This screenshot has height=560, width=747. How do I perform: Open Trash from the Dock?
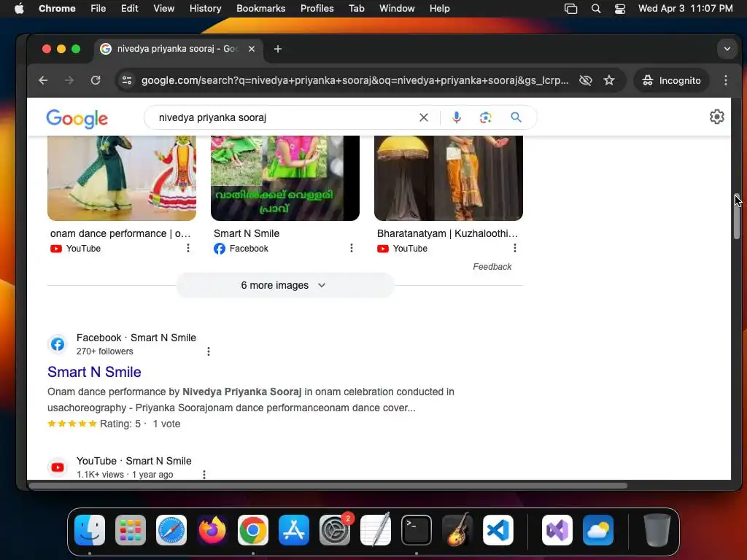coord(657,530)
